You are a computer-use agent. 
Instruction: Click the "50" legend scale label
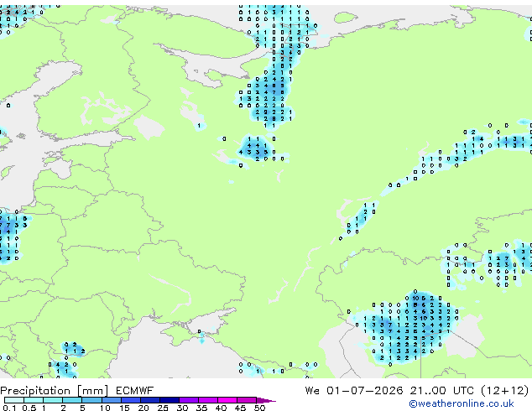coord(260,408)
